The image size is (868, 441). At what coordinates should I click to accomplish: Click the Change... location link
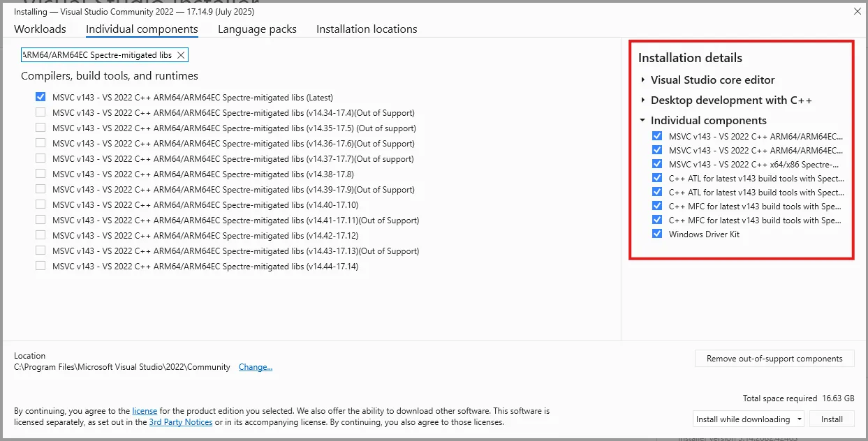coord(256,367)
